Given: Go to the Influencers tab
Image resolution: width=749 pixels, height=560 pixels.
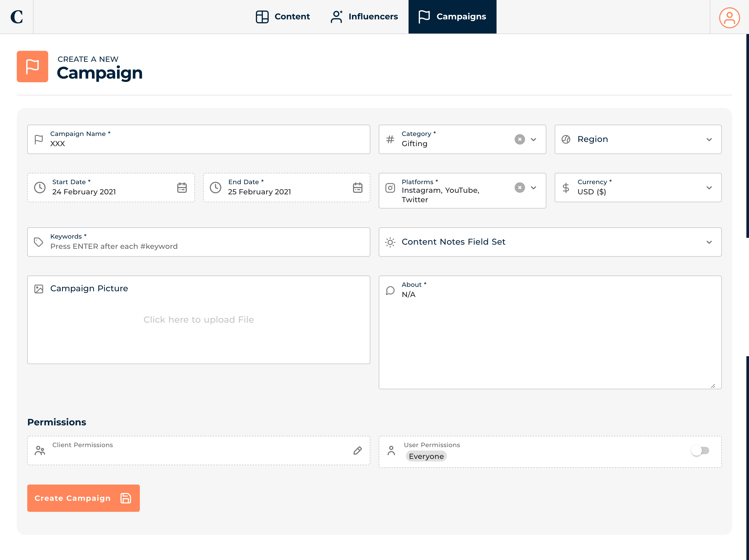Looking at the screenshot, I should point(364,17).
